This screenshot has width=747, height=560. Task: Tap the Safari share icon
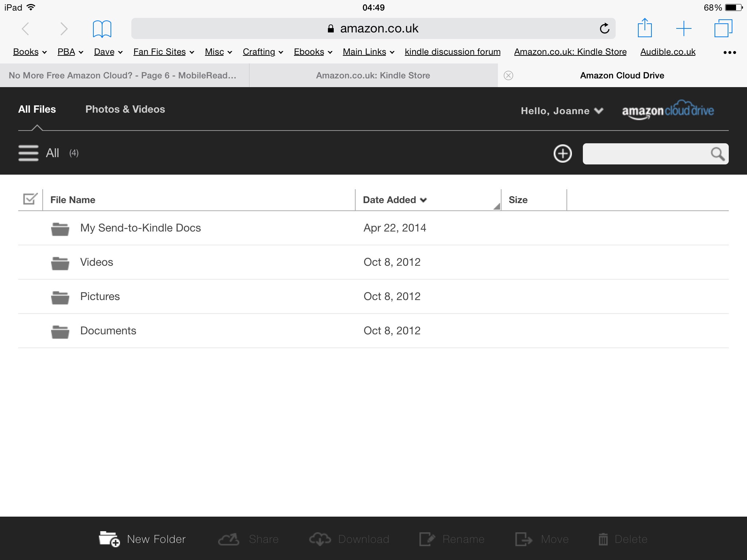tap(645, 28)
